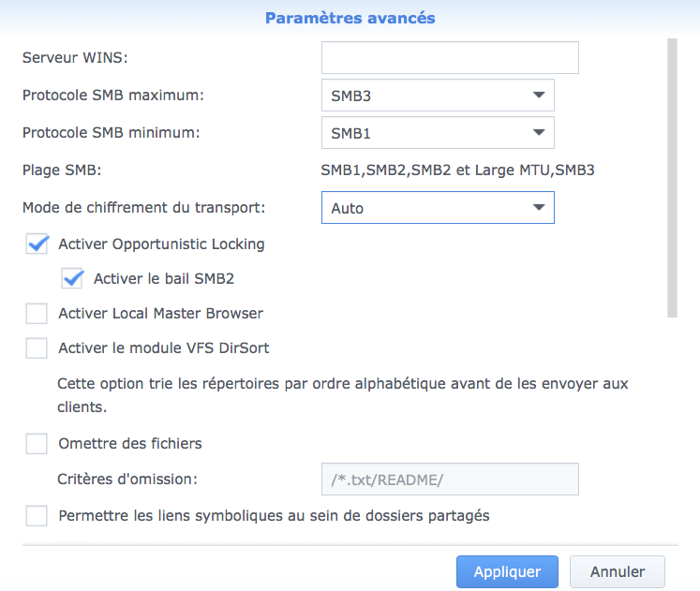Tick the Omettre des fichiers checkbox
This screenshot has width=700, height=591.
click(x=37, y=443)
